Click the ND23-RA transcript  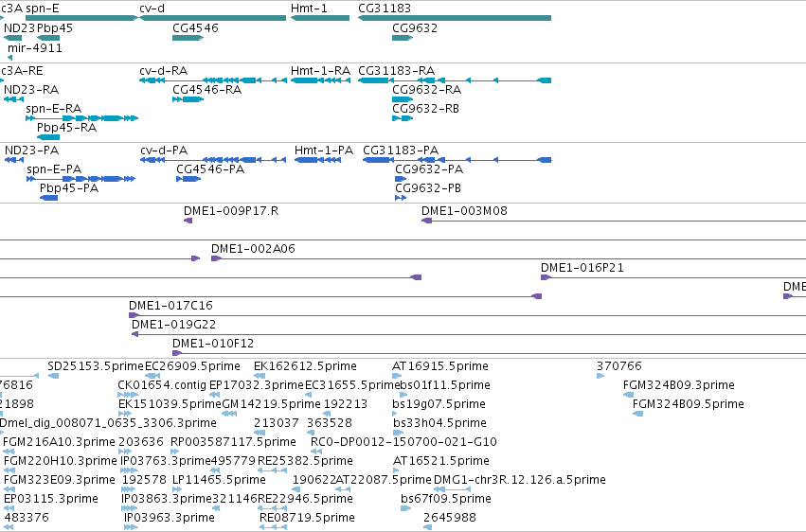point(14,99)
